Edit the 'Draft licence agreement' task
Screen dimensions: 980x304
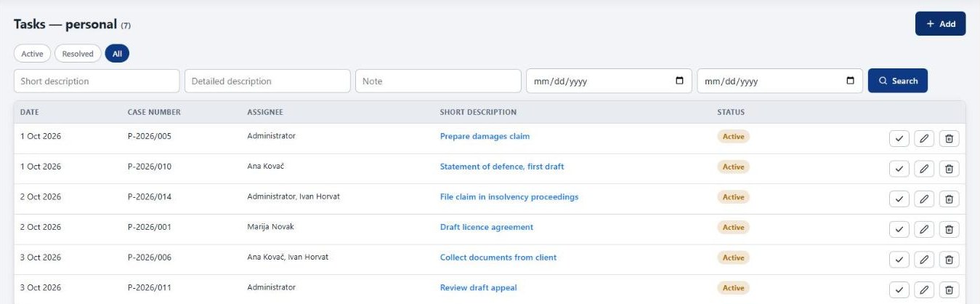(x=924, y=229)
